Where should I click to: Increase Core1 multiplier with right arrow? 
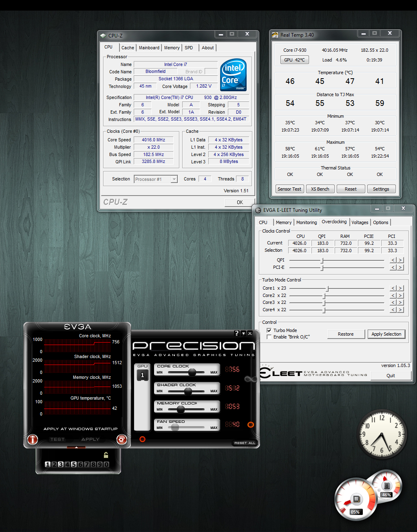point(400,288)
